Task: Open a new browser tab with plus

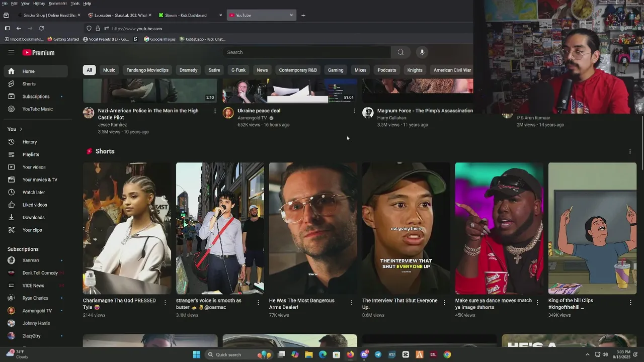Action: 303,15
